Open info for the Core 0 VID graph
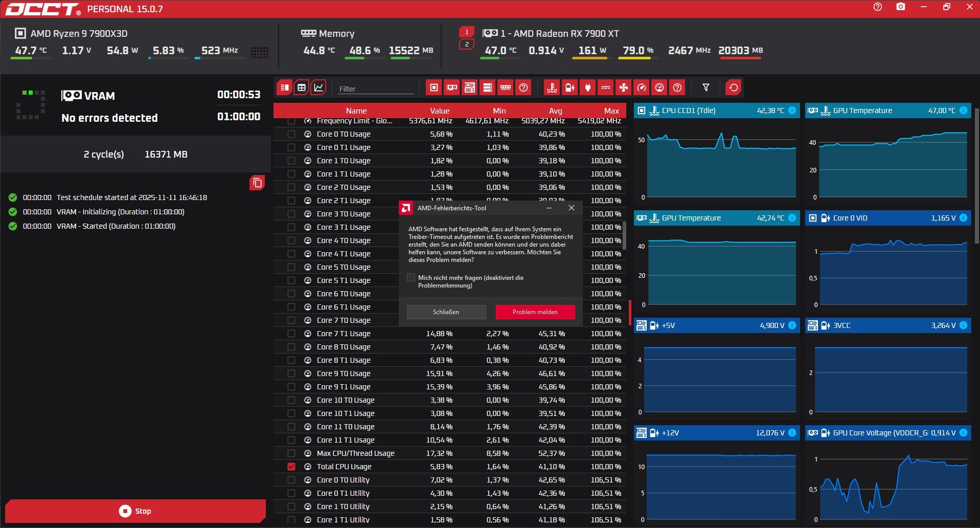This screenshot has width=980, height=528. [963, 218]
